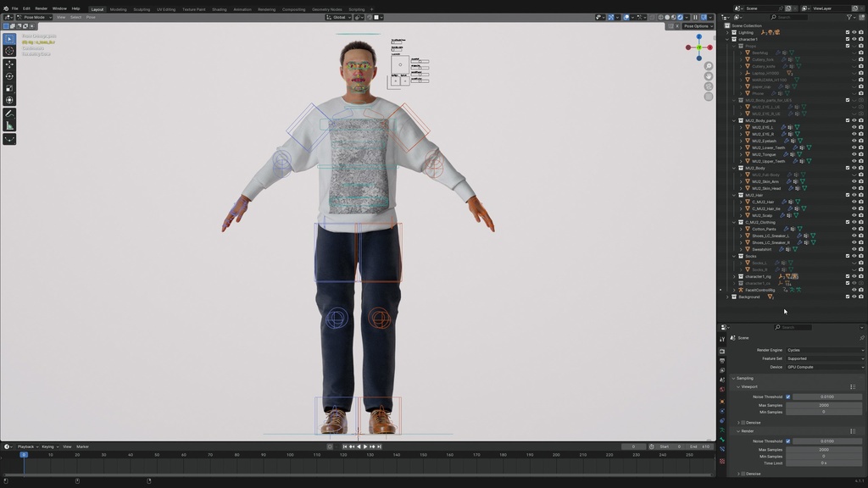The height and width of the screenshot is (488, 868).
Task: Select the Rendered viewport shading icon
Action: [679, 16]
